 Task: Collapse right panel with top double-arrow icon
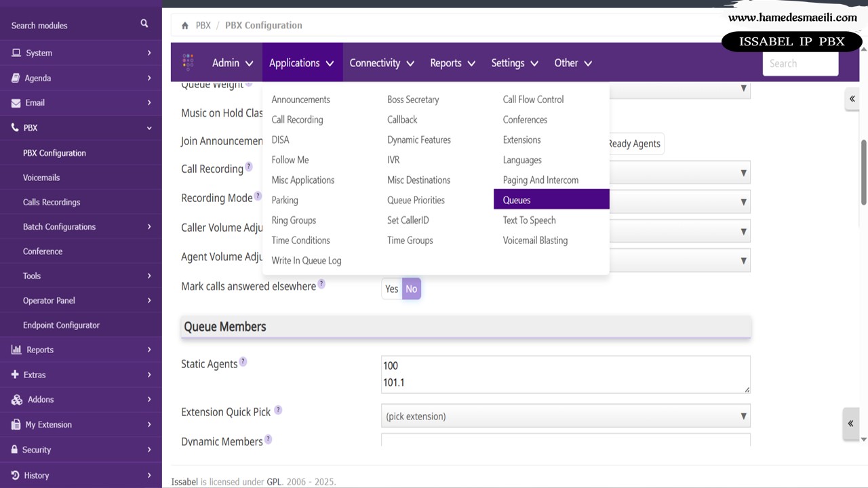852,99
